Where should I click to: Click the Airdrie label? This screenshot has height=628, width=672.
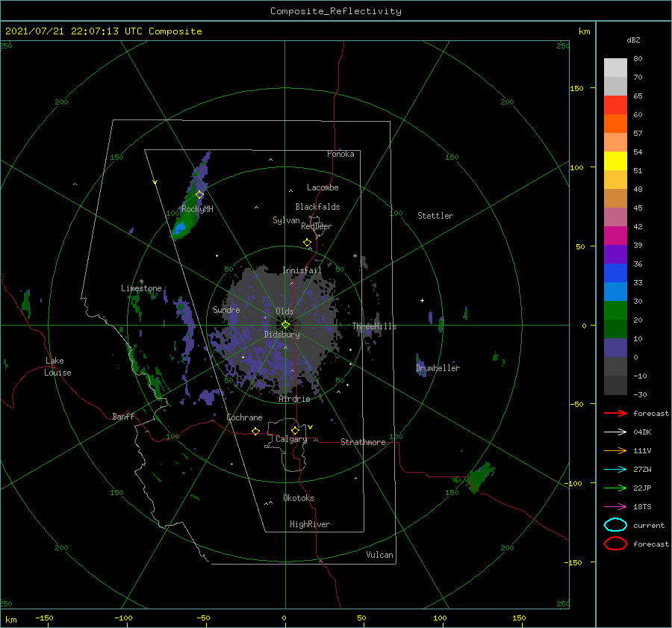[x=294, y=399]
